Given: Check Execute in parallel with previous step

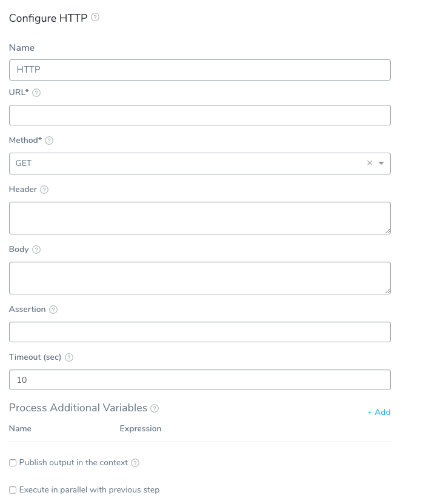Looking at the screenshot, I should (x=13, y=491).
